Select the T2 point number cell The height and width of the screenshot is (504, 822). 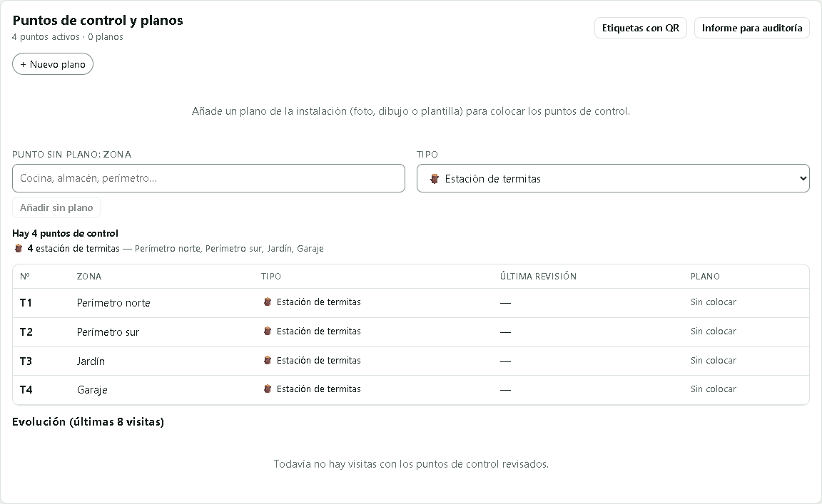pos(26,332)
